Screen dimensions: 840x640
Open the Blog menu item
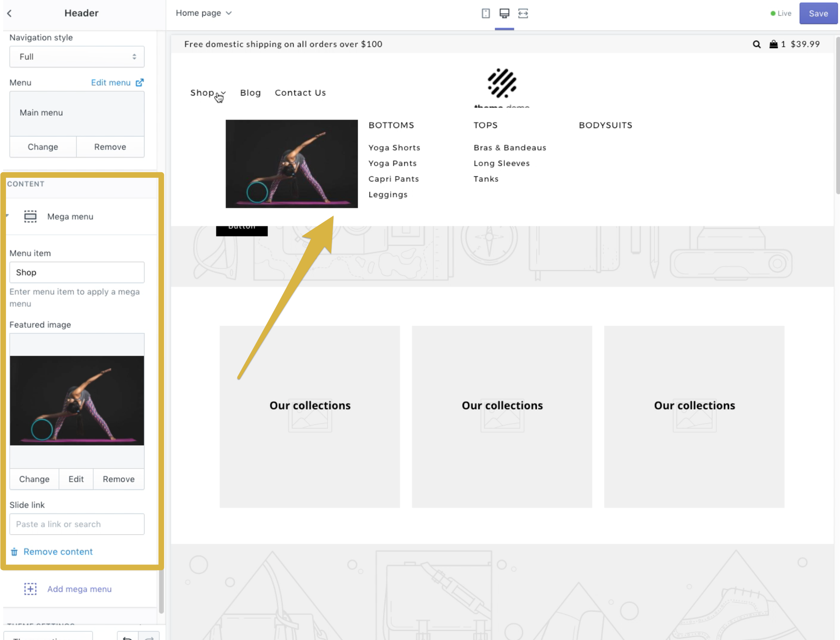click(x=250, y=93)
